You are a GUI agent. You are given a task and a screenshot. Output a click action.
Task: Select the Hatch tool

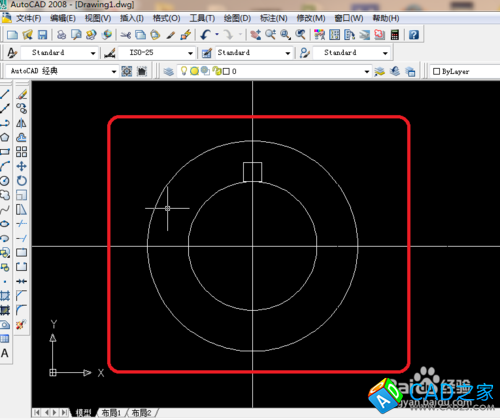click(x=5, y=296)
